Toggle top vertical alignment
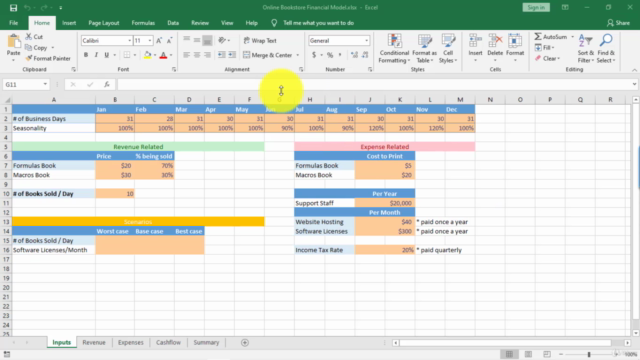This screenshot has width=640, height=360. (187, 40)
